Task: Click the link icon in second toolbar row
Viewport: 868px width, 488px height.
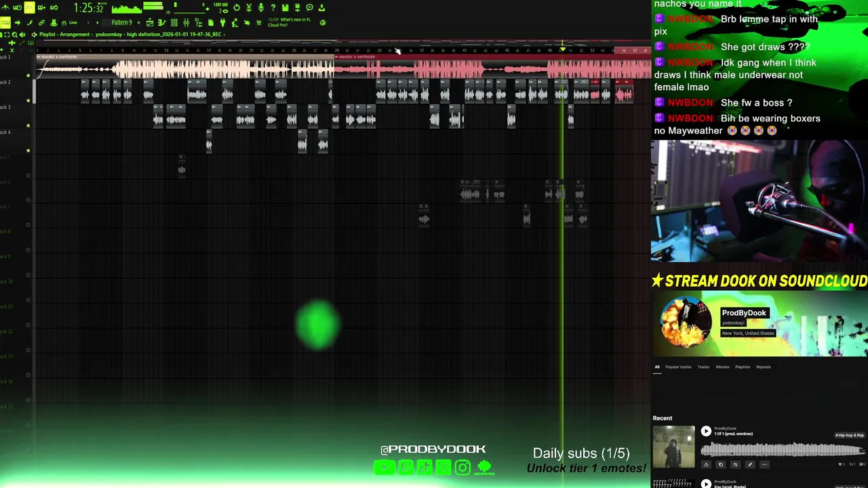Action: click(x=41, y=23)
